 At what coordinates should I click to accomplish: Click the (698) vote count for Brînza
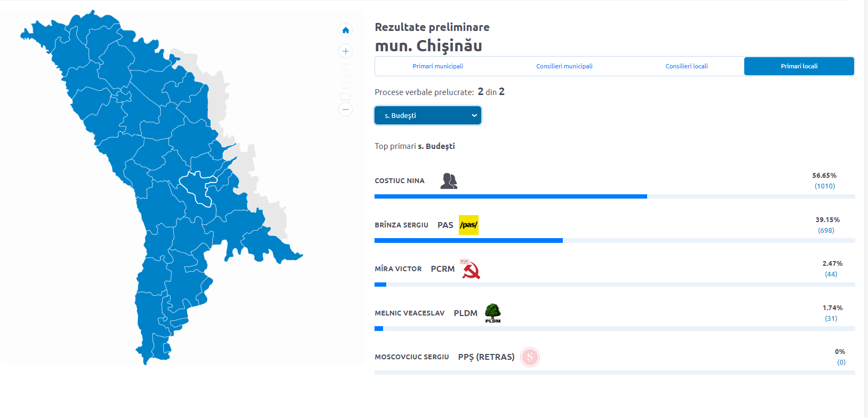point(826,231)
